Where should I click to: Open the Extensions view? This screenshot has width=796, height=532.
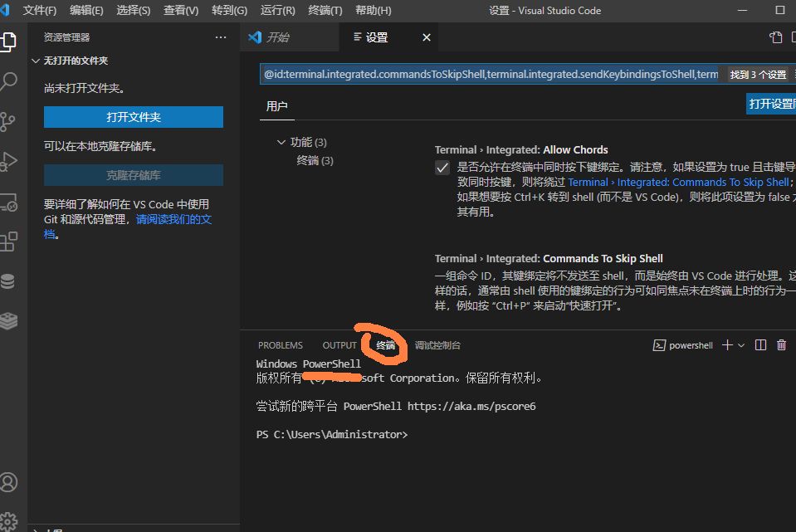click(7, 242)
